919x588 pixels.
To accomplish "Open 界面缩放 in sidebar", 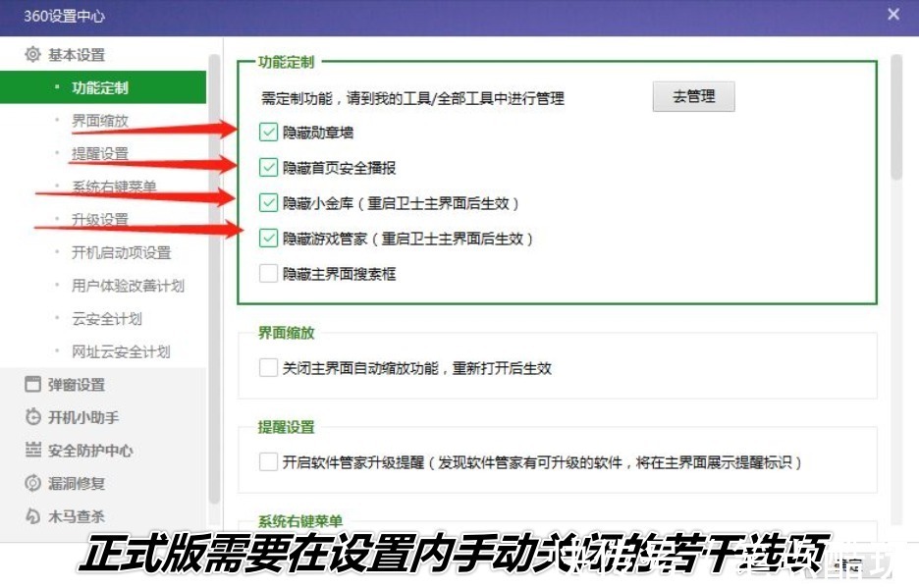I will coord(99,121).
